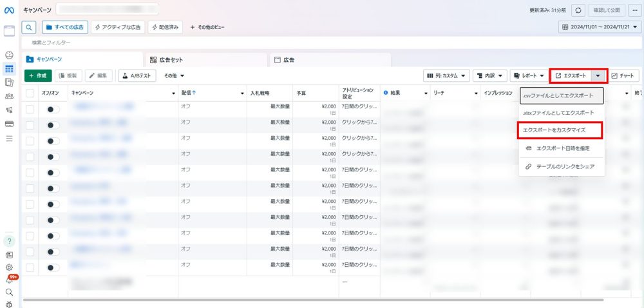Open the 結果 column dropdown arrow
Screen dimensions: 644x308
coord(426,93)
